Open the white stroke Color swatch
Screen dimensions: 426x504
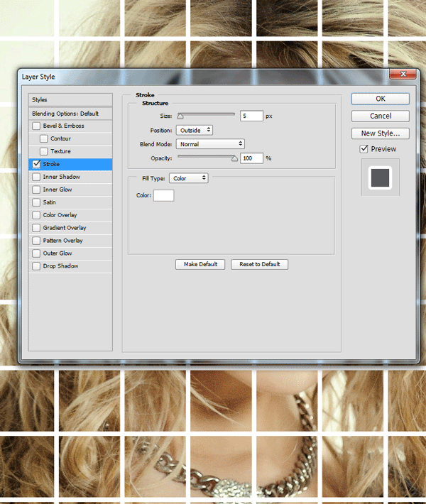pyautogui.click(x=163, y=195)
